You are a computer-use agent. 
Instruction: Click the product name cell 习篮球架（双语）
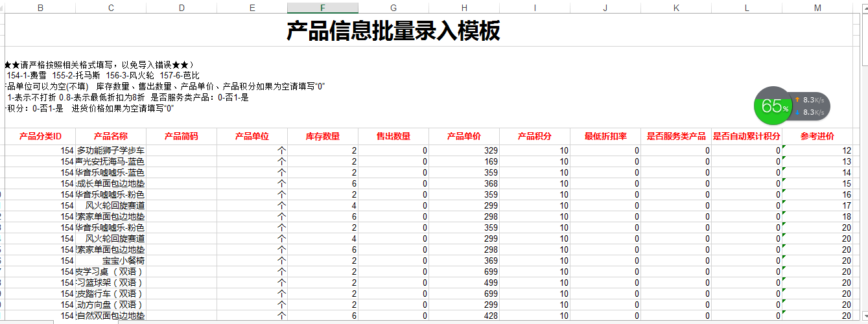(x=111, y=283)
